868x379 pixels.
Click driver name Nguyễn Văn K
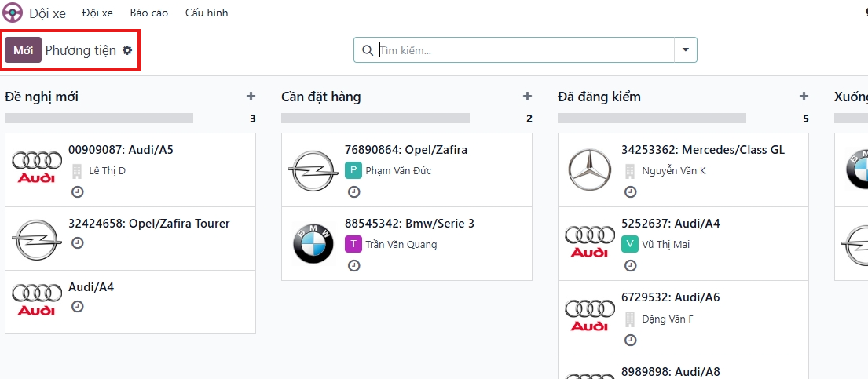(674, 171)
